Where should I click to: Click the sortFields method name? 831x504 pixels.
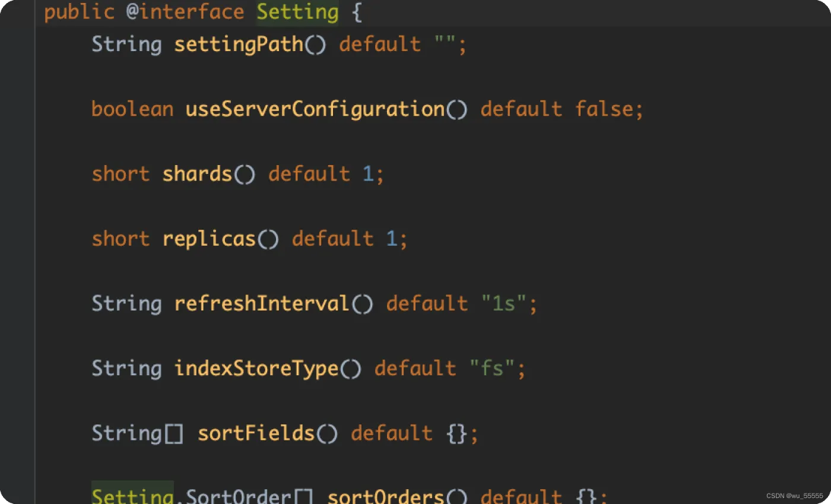(256, 433)
